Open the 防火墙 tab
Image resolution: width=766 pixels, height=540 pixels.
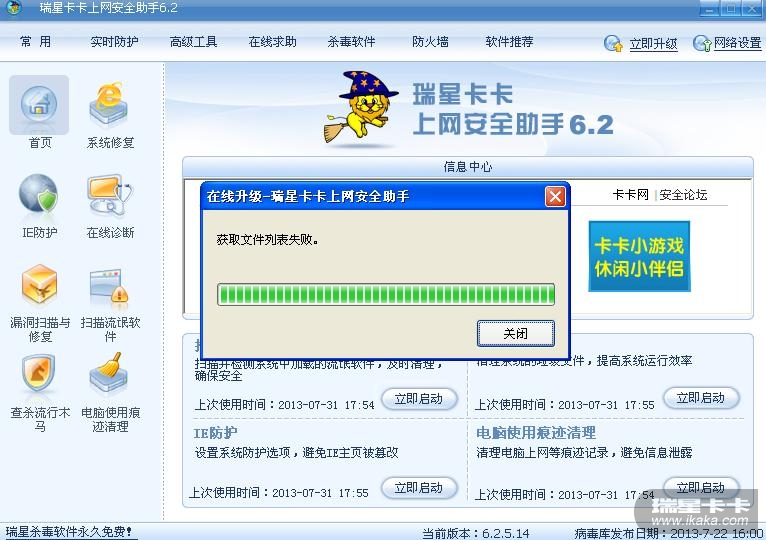pos(430,42)
